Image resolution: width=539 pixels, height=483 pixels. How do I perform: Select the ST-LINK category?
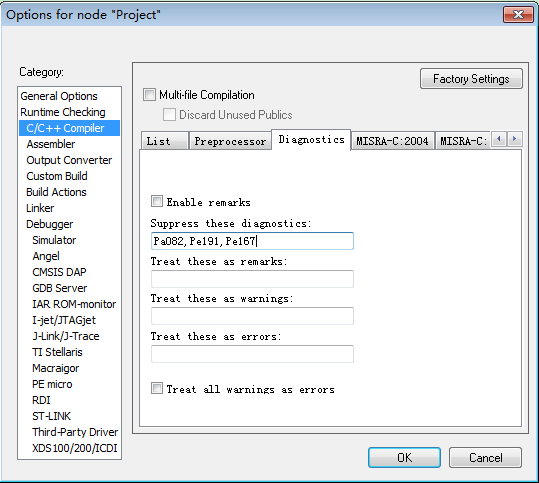51,416
